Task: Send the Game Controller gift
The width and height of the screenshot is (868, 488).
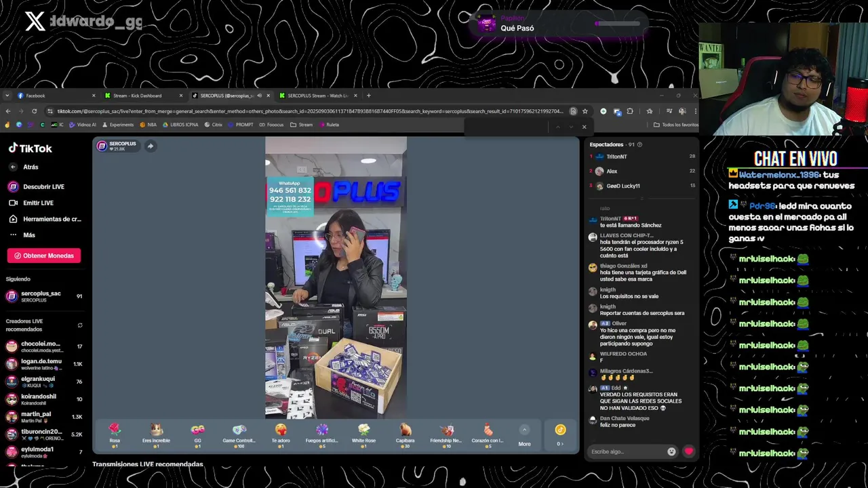Action: point(239,434)
